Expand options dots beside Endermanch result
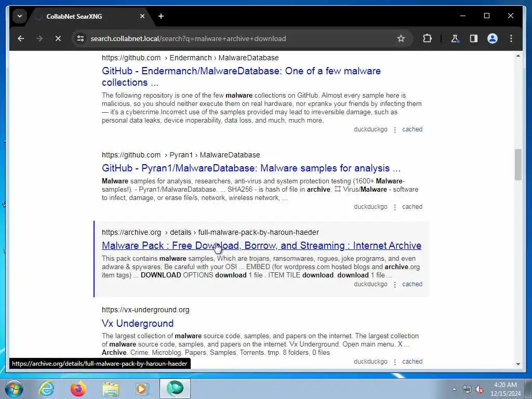532x399 pixels. (395, 129)
